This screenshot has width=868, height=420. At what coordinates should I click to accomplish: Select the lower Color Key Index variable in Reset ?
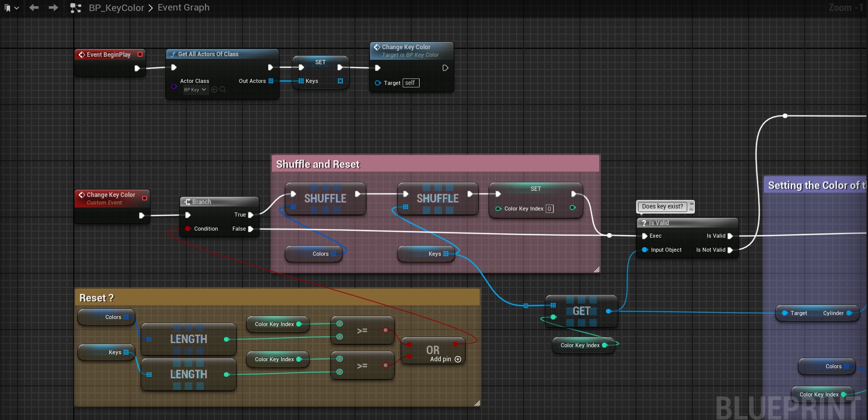point(278,359)
